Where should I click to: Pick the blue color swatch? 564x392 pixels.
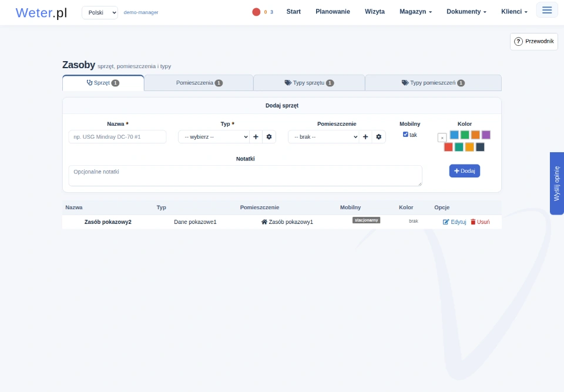pyautogui.click(x=454, y=135)
